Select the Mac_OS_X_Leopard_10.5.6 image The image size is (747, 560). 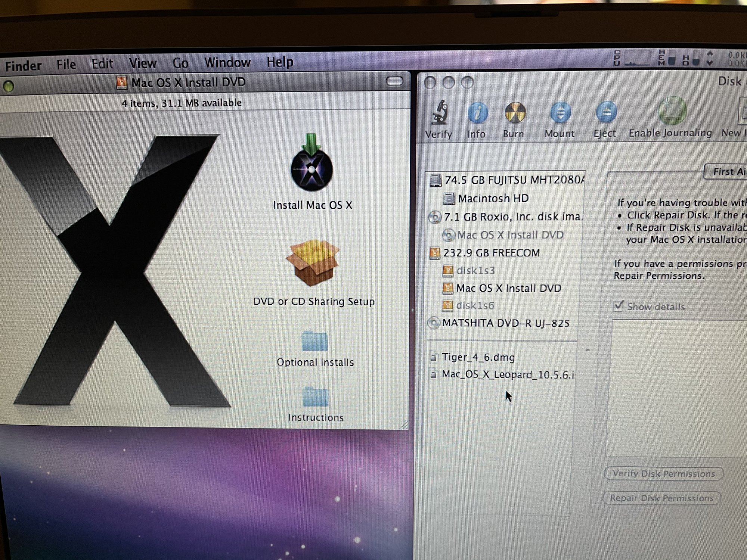(x=502, y=374)
